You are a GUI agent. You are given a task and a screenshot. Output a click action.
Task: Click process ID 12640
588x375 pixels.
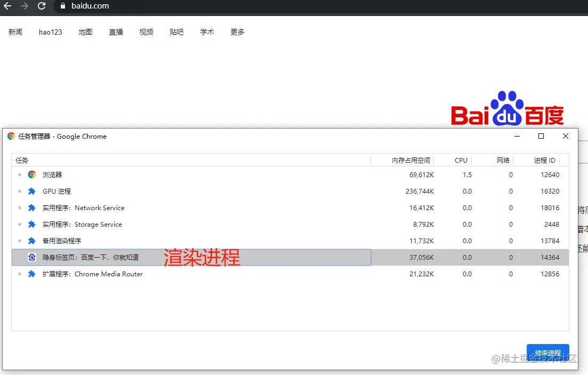pos(550,174)
